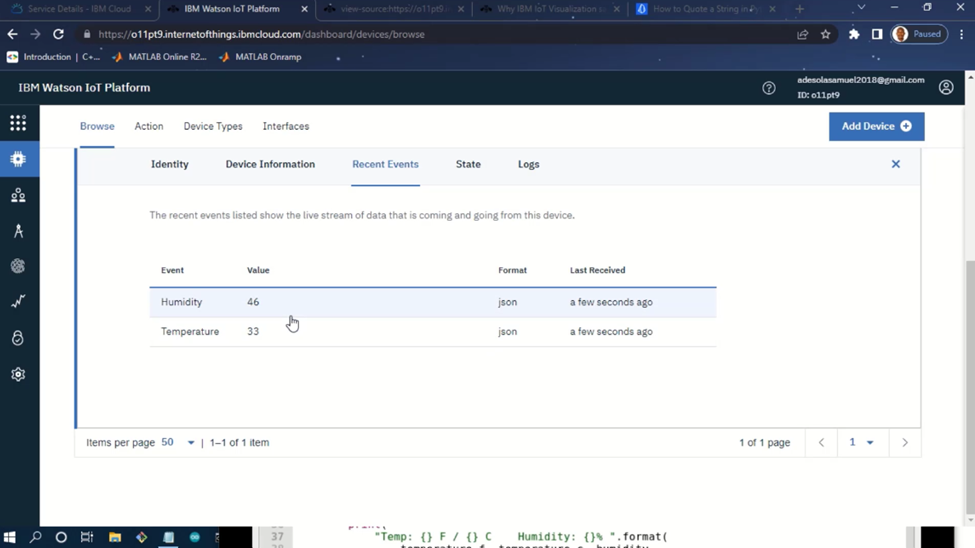Open the Chrome three-dot menu
The image size is (975, 548).
point(961,34)
